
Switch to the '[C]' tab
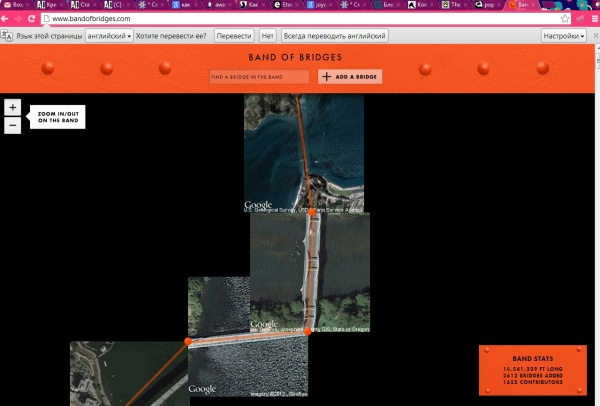(117, 5)
